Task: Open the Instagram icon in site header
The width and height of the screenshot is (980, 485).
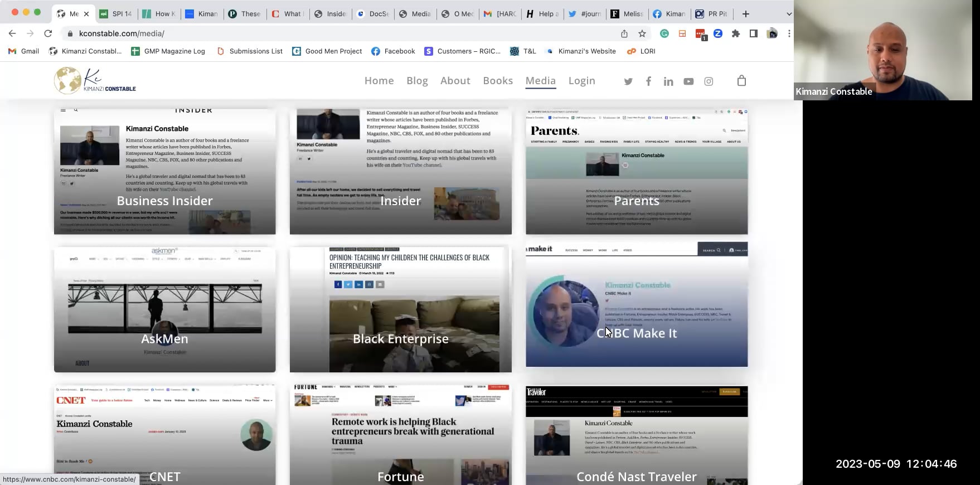Action: [709, 81]
